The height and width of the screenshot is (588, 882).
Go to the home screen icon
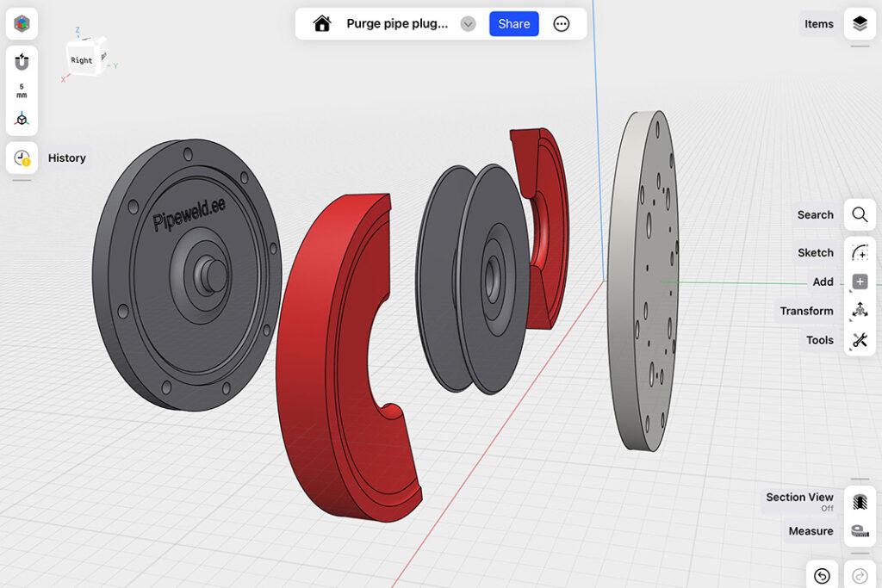[x=322, y=23]
